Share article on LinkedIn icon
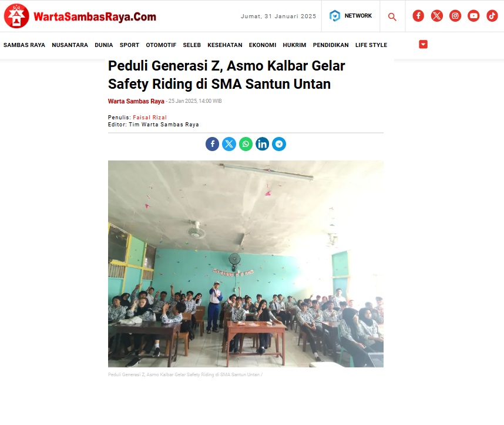Viewport: 504px width, 425px height. [x=263, y=144]
